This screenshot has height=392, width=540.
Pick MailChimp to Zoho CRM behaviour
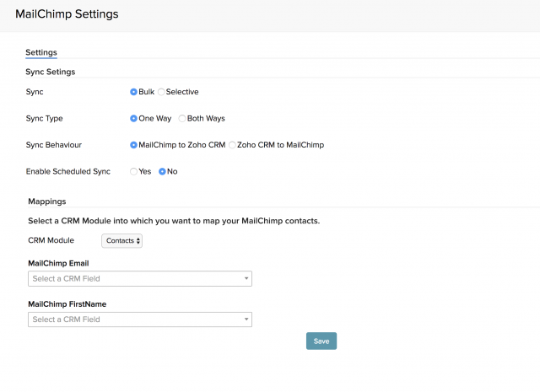point(134,145)
